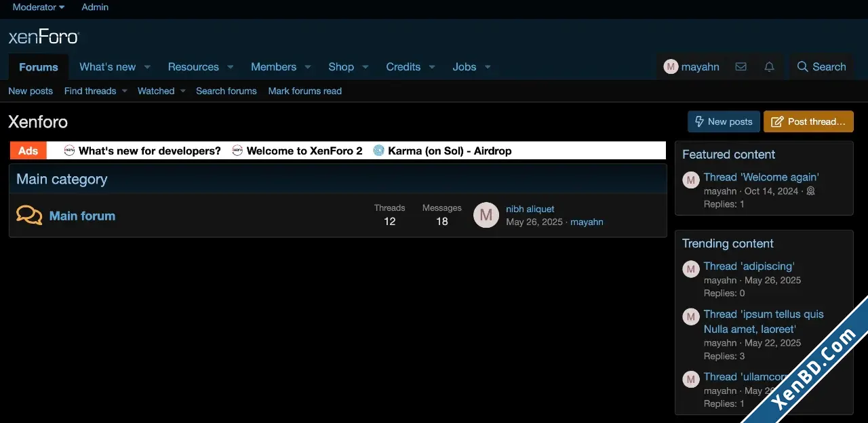Viewport: 868px width, 423px height.
Task: Open the Members tab
Action: (x=273, y=66)
